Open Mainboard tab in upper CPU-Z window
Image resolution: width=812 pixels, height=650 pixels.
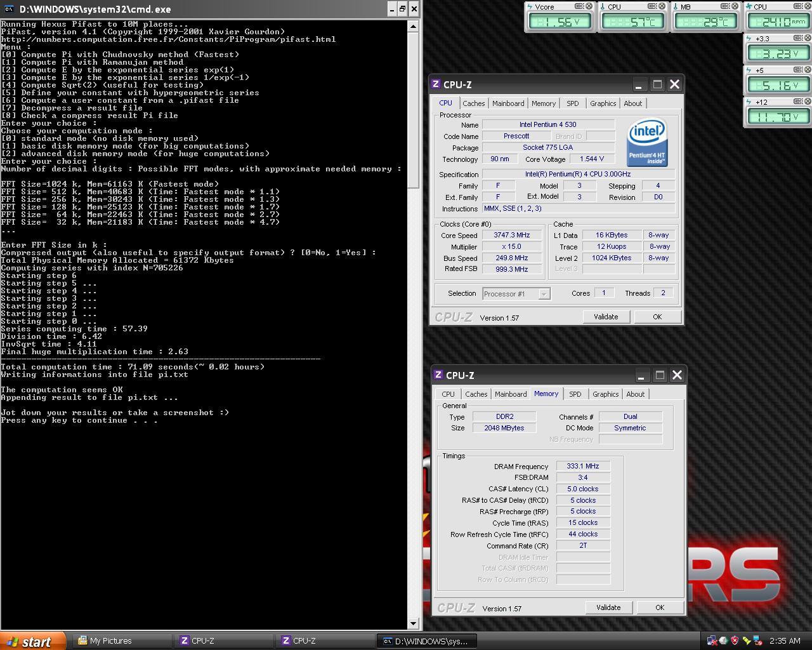tap(508, 103)
